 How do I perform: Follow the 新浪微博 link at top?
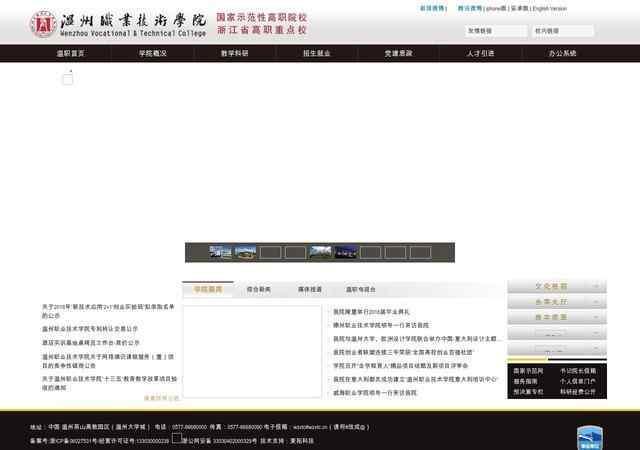coord(433,8)
